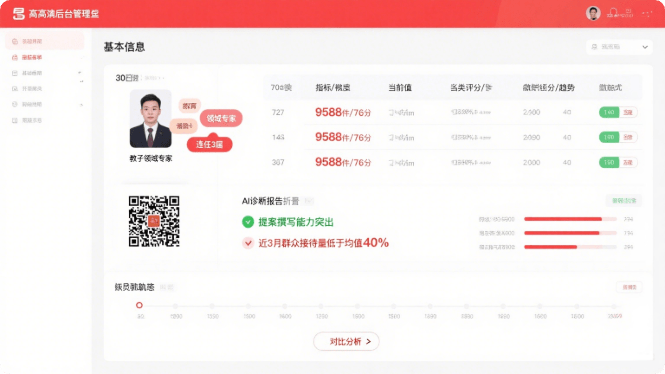Expand the red chevron beside 近3月群众接待量低于均值40%
Image resolution: width=665 pixels, height=374 pixels.
click(248, 243)
